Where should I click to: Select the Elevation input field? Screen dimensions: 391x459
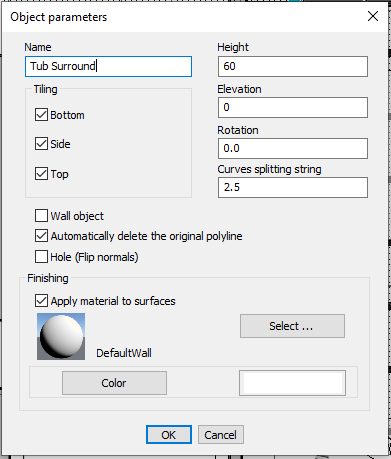click(293, 107)
